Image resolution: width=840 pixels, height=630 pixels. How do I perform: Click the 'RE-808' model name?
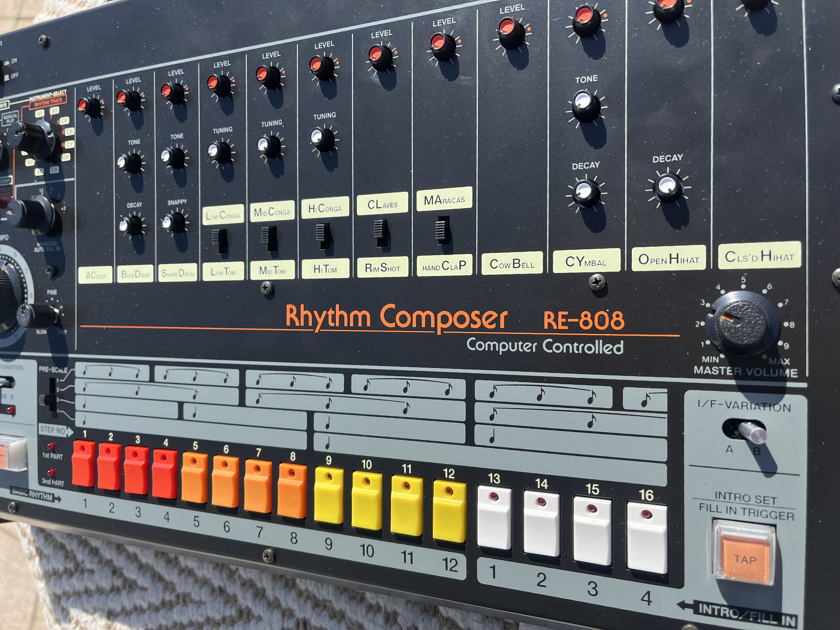(x=584, y=320)
